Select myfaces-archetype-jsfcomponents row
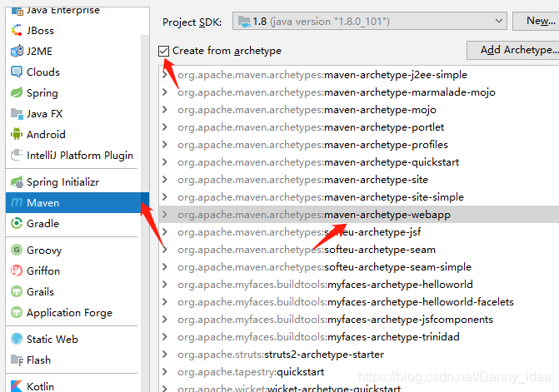Screen dimensions: 559x392 point(359,319)
